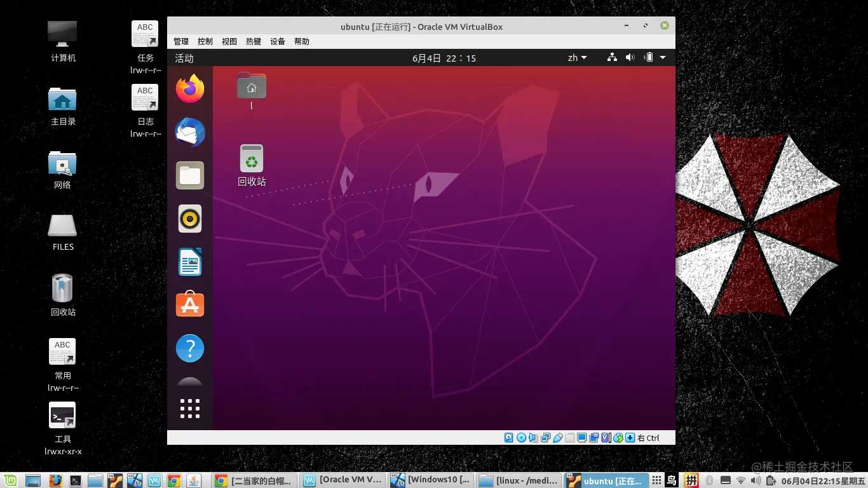The image size is (868, 488).
Task: Switch to the 二当家的白帽 Chrome window
Action: coord(254,480)
